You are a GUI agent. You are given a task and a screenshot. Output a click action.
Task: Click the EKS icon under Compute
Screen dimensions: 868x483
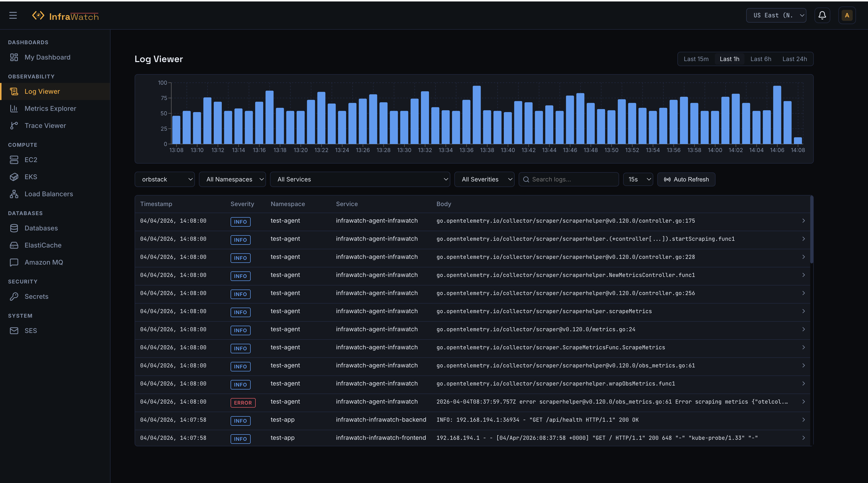[14, 177]
